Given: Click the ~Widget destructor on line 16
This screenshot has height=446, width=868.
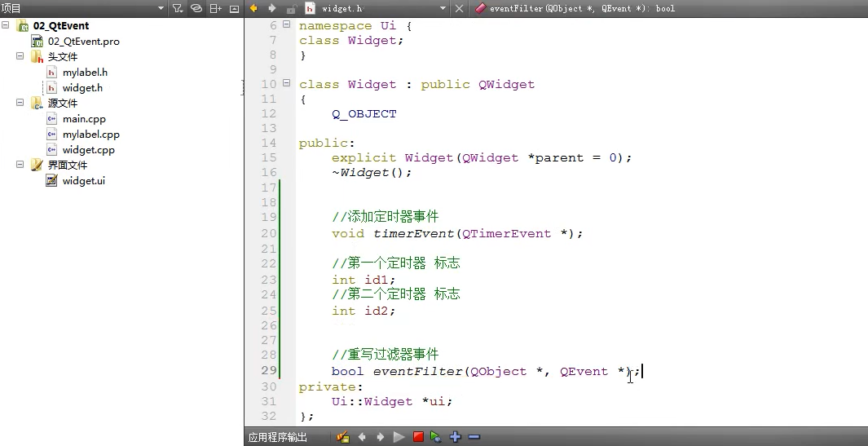Looking at the screenshot, I should pos(360,172).
